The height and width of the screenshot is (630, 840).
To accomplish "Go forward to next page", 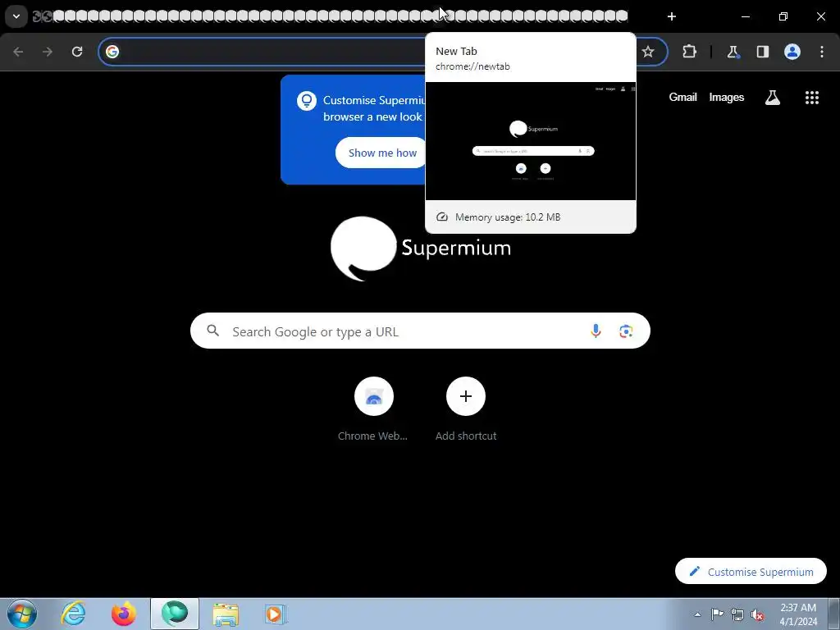I will pos(48,52).
